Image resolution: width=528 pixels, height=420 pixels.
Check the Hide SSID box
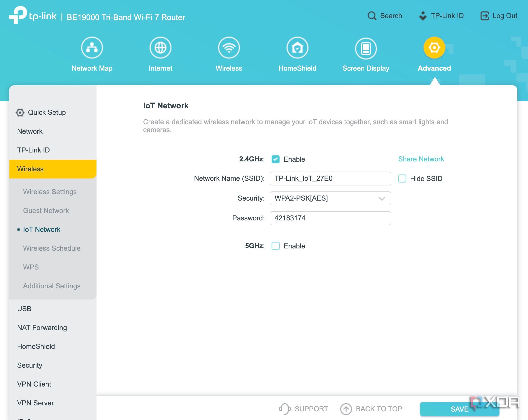pos(402,179)
